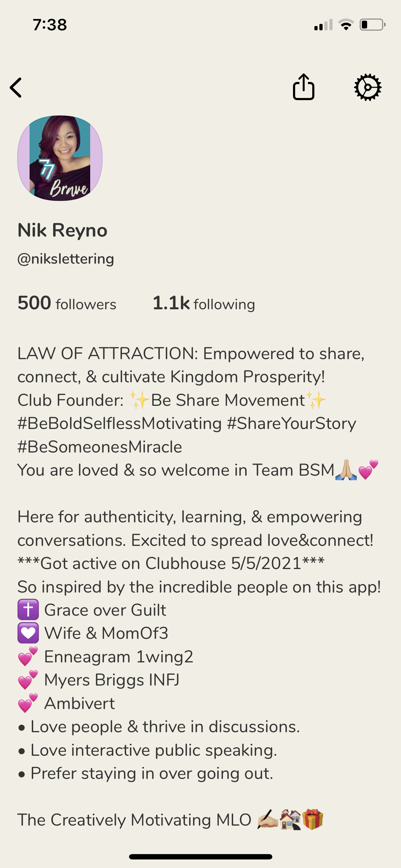
Task: Tap the Be Share Movement club text
Action: click(228, 400)
